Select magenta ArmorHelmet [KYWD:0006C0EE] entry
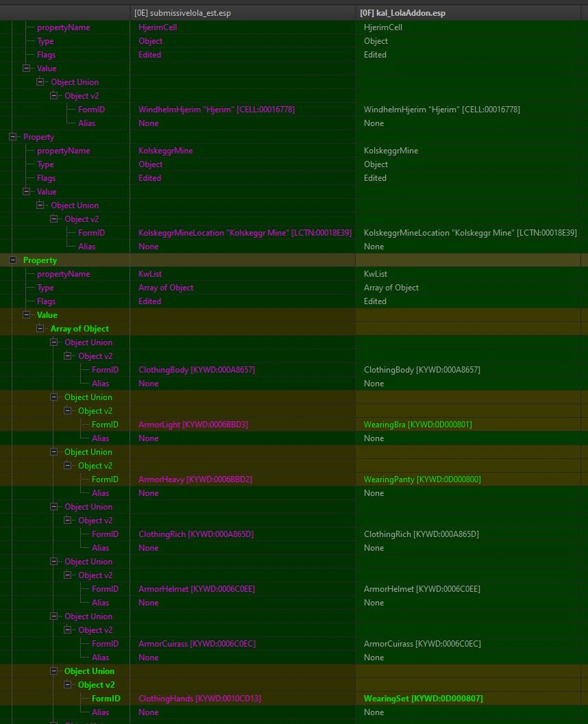The width and height of the screenshot is (588, 724). pyautogui.click(x=197, y=588)
